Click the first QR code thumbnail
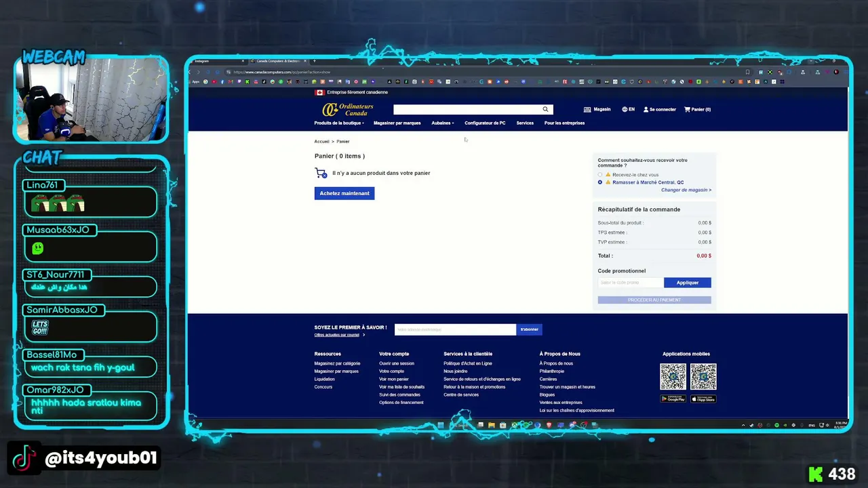The image size is (868, 488). click(x=673, y=376)
